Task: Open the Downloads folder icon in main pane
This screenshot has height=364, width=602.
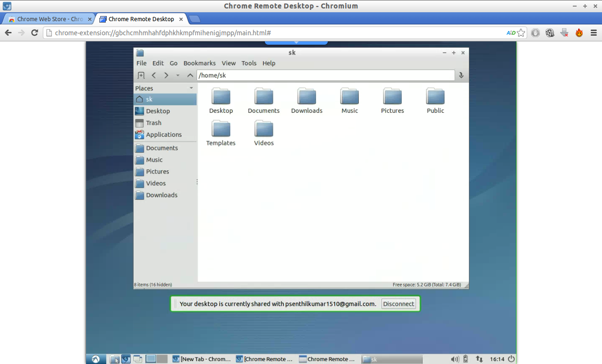Action: click(x=307, y=96)
